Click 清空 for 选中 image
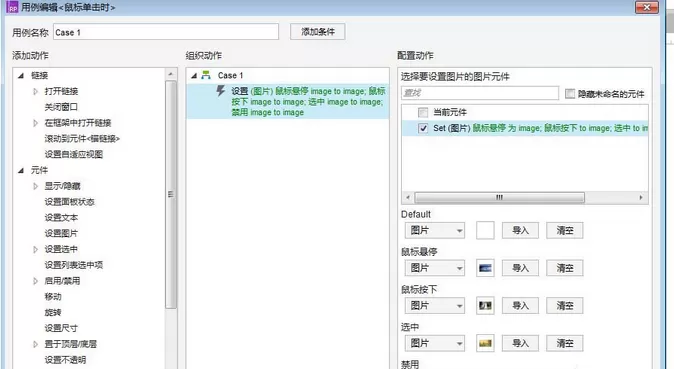 coord(565,343)
